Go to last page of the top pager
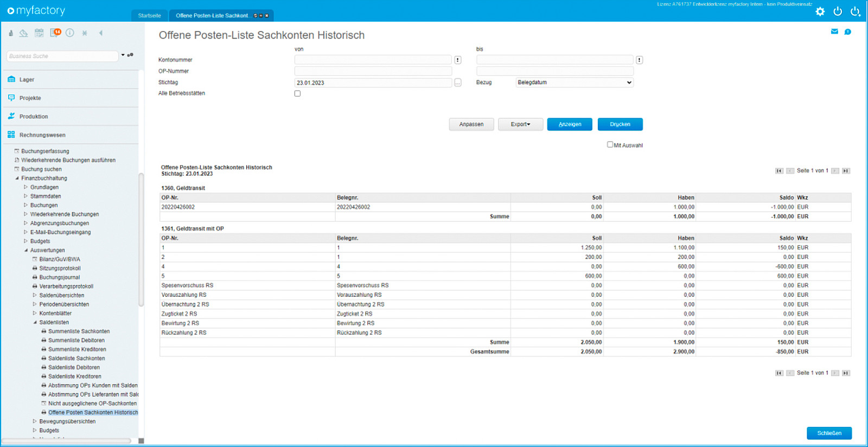 coord(846,171)
